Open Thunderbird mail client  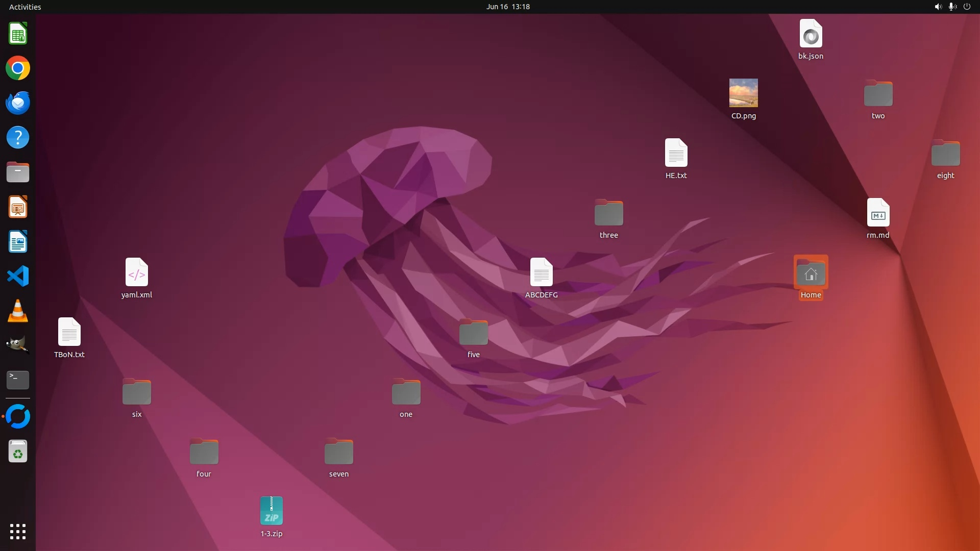[18, 103]
